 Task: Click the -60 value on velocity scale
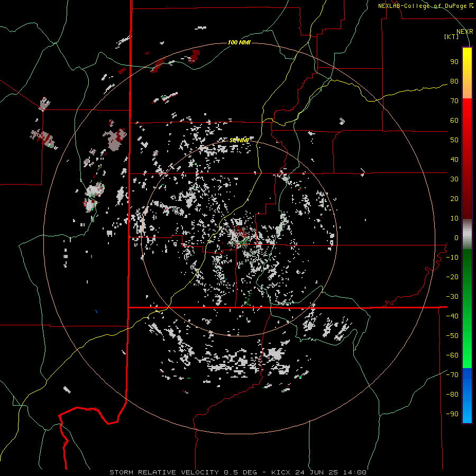pyautogui.click(x=452, y=355)
